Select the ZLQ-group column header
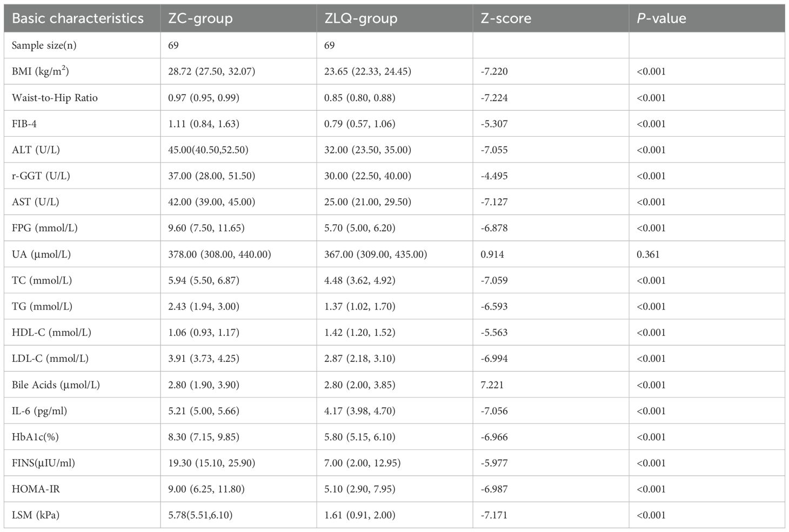 click(x=361, y=18)
